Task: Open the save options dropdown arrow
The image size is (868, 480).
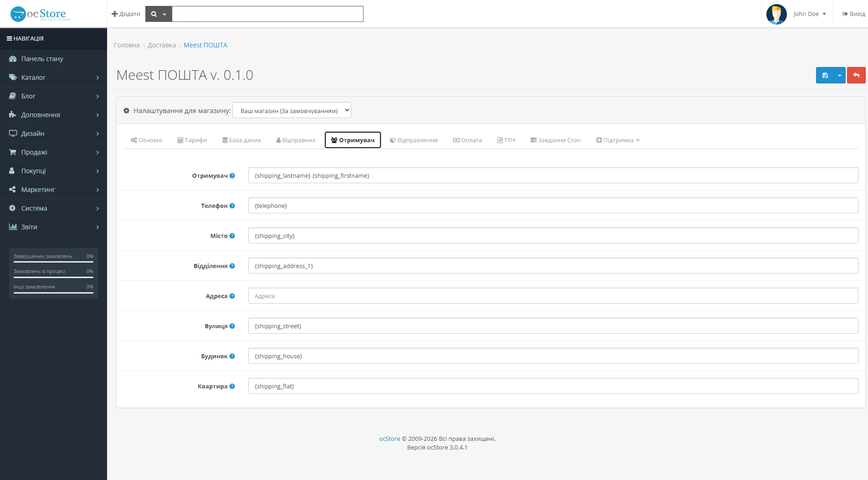Action: pyautogui.click(x=839, y=75)
